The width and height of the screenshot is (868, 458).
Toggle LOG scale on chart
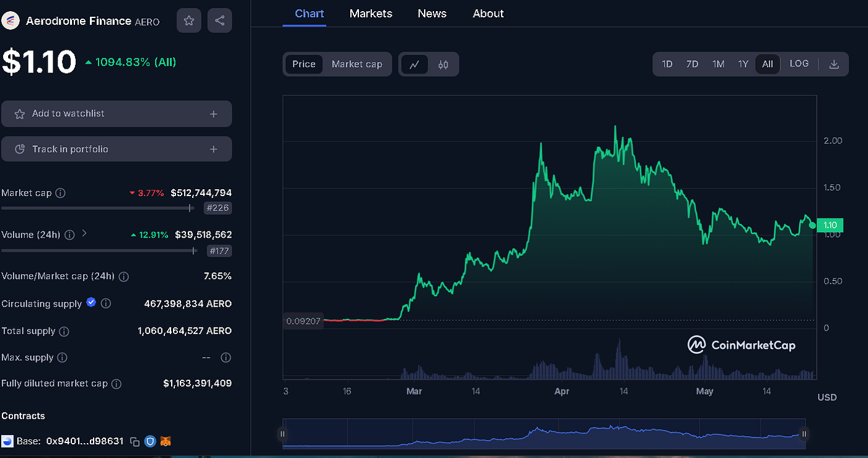(x=799, y=64)
